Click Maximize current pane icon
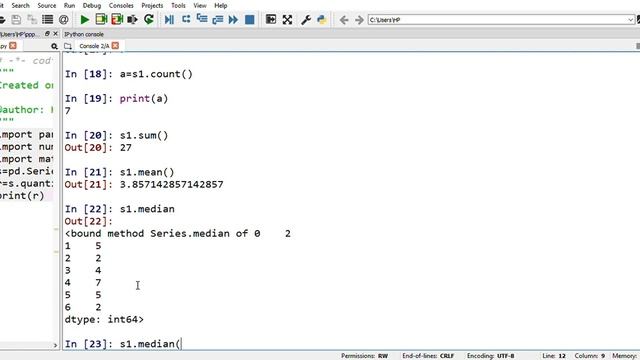This screenshot has height=360, width=640. point(271,20)
